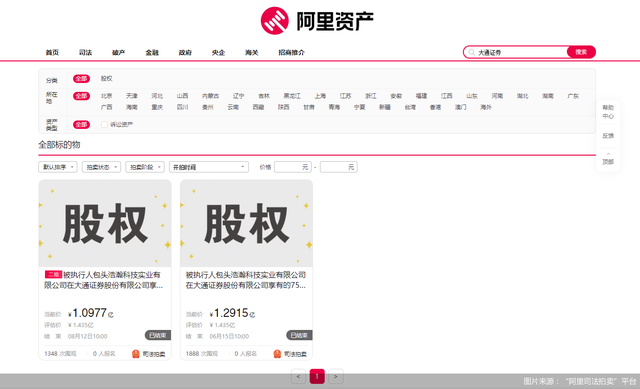
Task: Filter location by 吉林
Action: [264, 96]
